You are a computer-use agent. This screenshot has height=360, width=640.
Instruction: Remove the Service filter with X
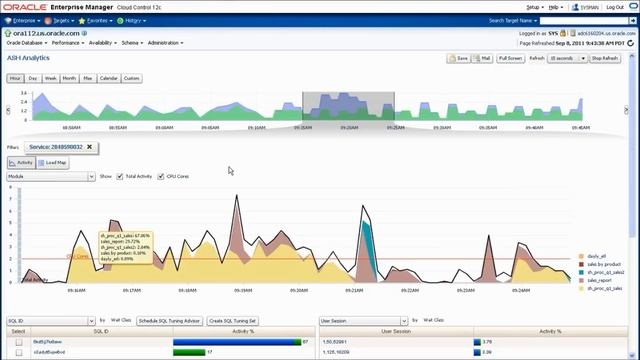(x=89, y=147)
